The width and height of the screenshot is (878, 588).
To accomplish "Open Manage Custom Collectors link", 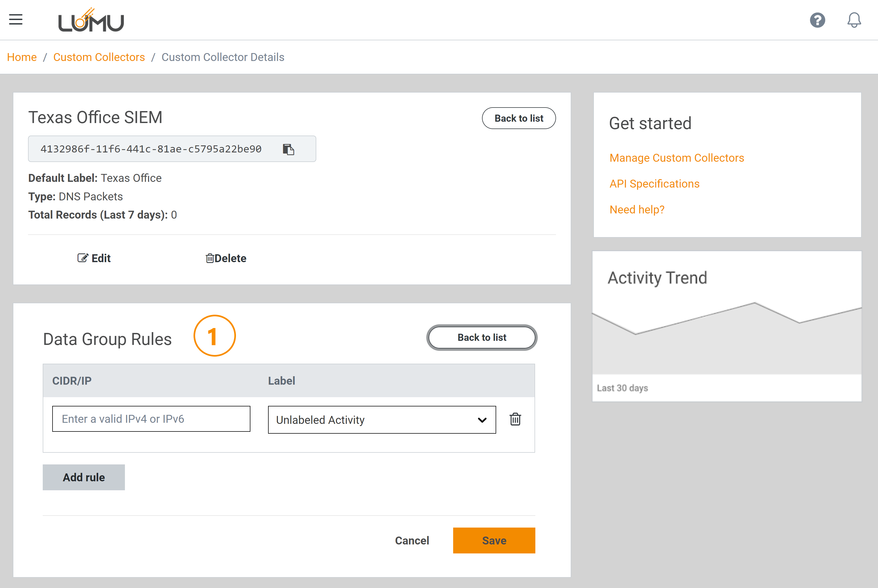I will click(x=676, y=158).
